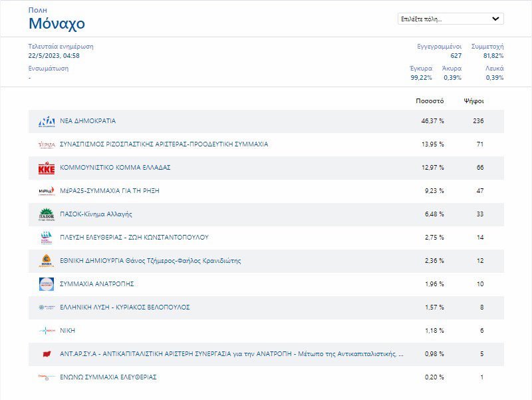The image size is (532, 400).
Task: Click the Μόναχο city heading
Action: 57,23
